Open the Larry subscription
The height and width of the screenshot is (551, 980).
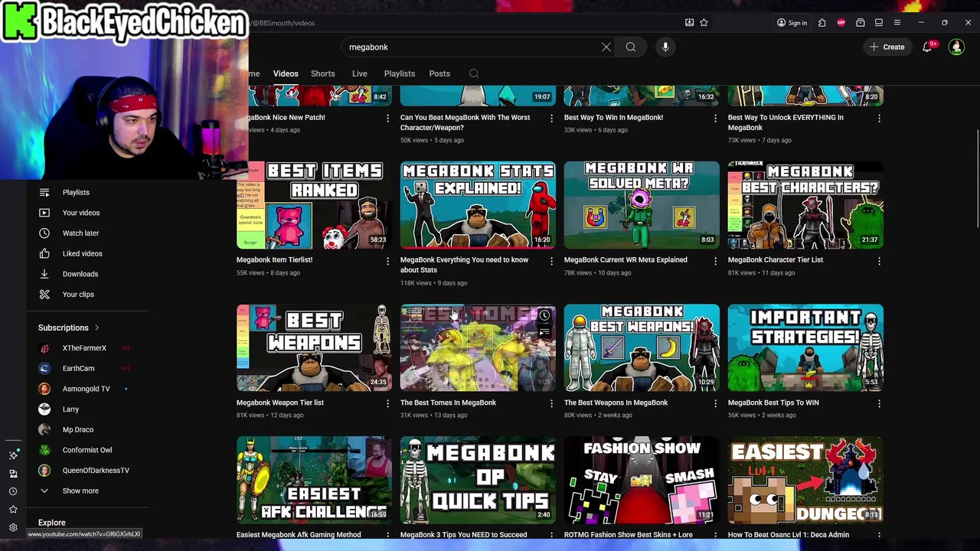coord(70,409)
